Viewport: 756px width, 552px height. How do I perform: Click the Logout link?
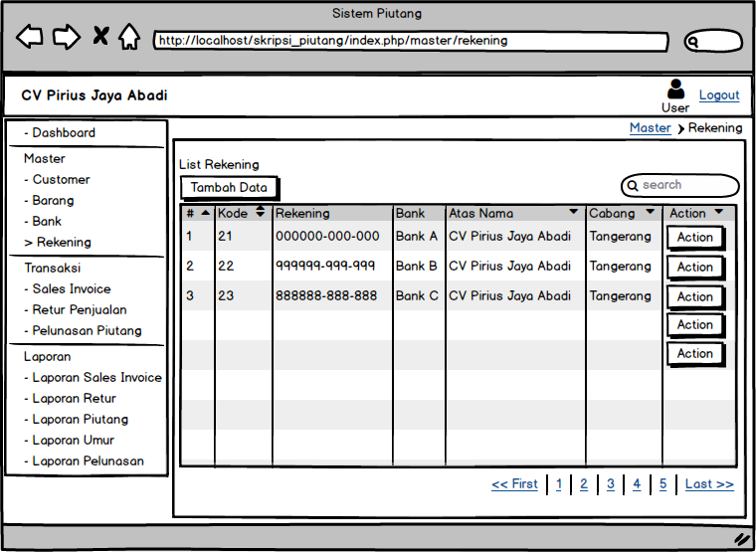pyautogui.click(x=719, y=94)
